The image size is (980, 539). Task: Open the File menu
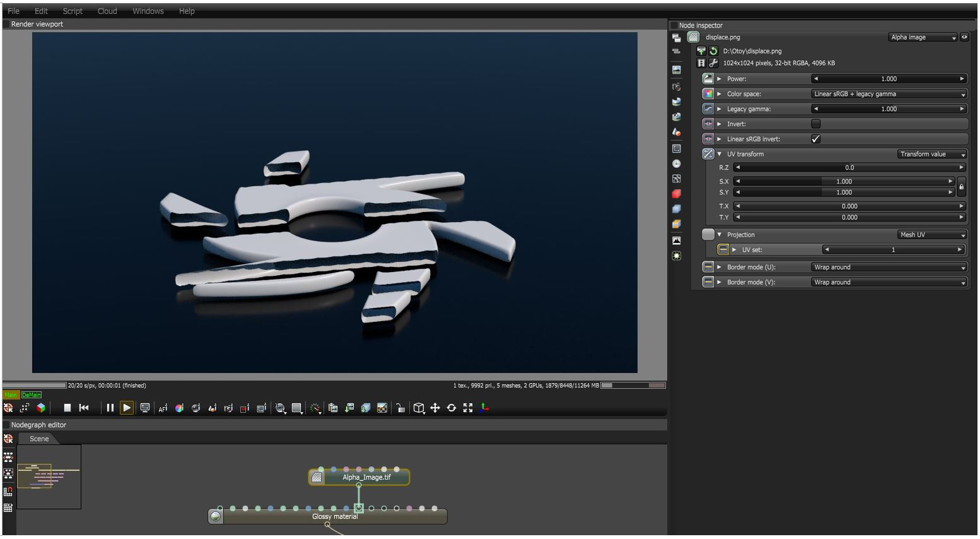click(13, 11)
